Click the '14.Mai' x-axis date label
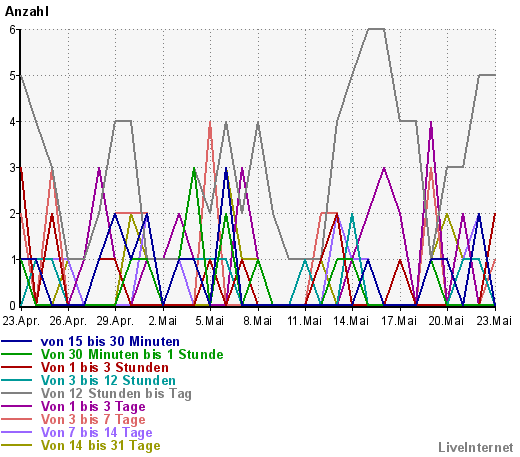The height and width of the screenshot is (457, 520). point(352,321)
